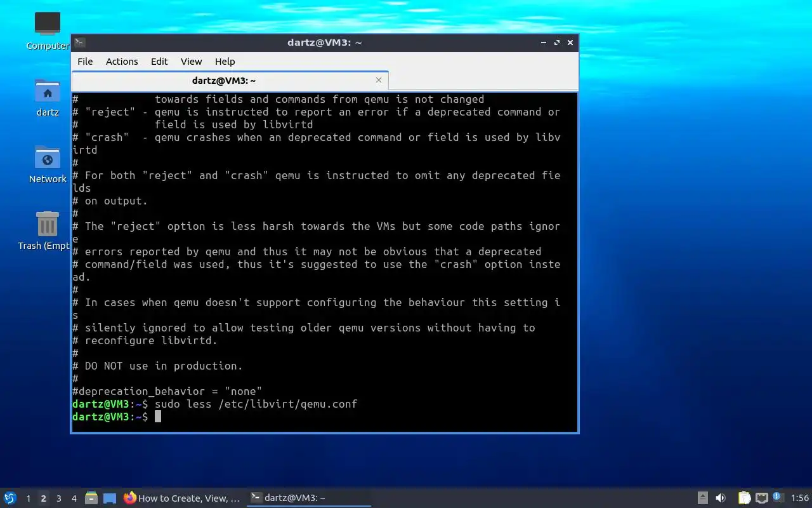Select the dartz@VM3: ~ terminal tab
Screen dimensions: 812x508
224,81
